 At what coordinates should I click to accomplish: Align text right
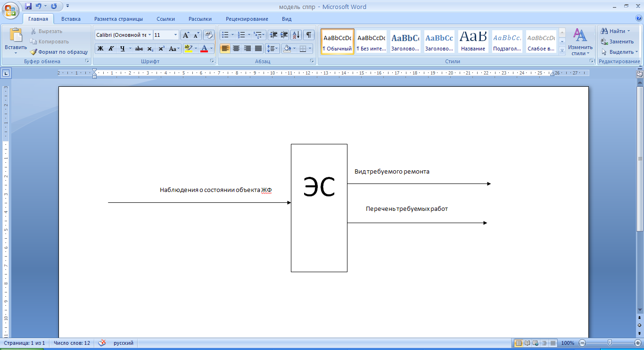click(247, 49)
